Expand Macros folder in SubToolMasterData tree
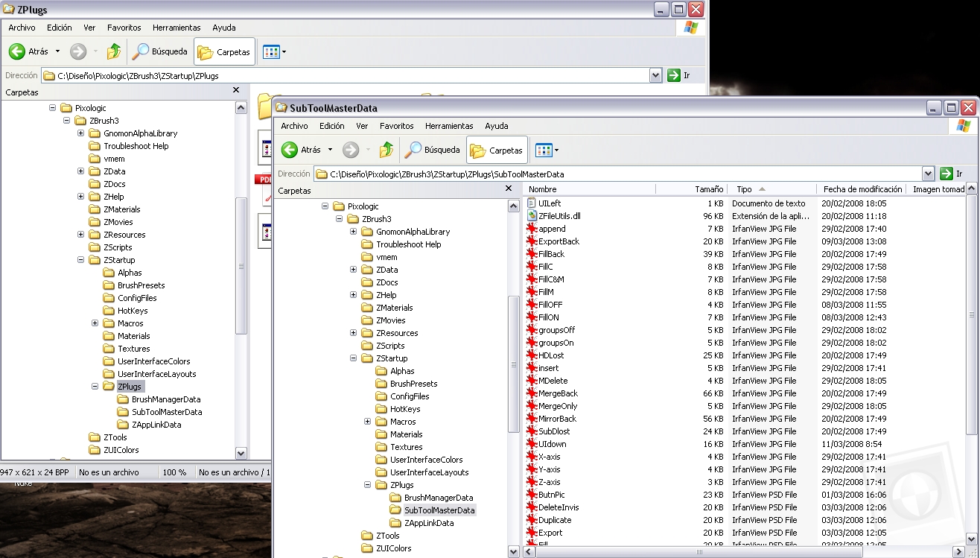This screenshot has width=980, height=558. [x=367, y=421]
